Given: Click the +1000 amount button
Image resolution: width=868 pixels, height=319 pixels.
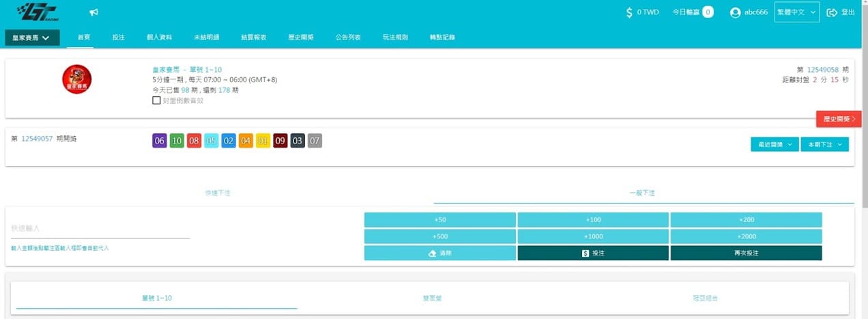Looking at the screenshot, I should click(x=593, y=236).
